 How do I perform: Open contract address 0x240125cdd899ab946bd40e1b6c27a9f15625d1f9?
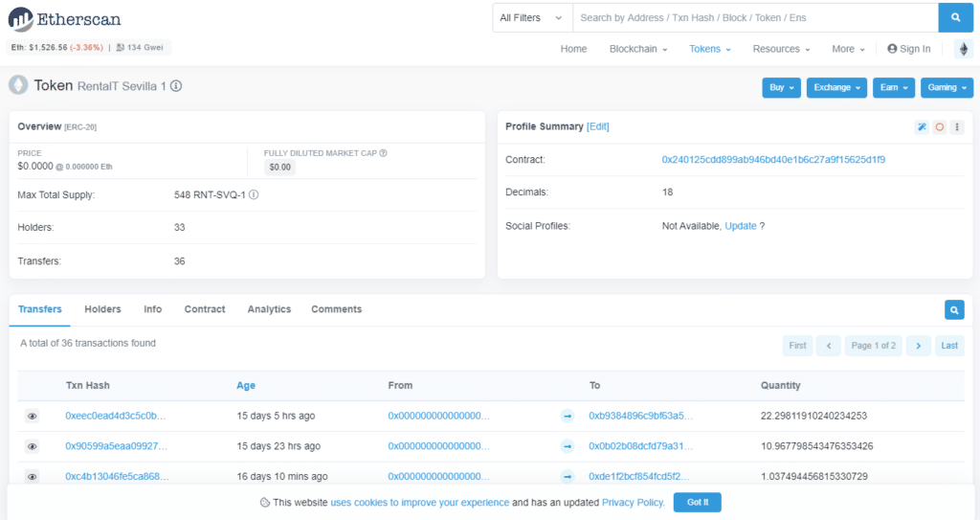coord(773,160)
